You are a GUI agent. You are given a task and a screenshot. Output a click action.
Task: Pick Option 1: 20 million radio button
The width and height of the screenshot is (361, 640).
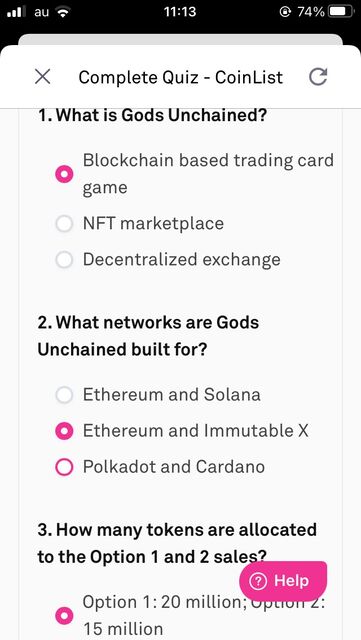[x=64, y=616]
